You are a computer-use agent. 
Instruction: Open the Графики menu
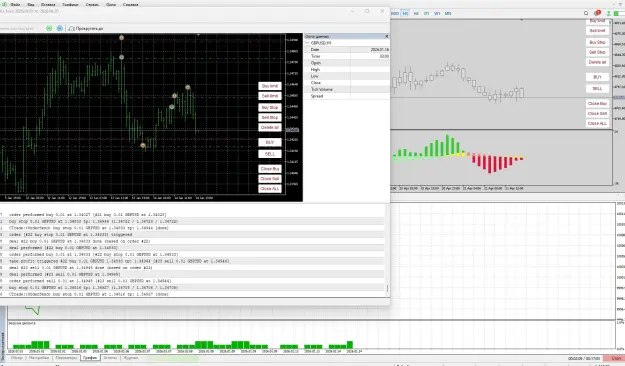pyautogui.click(x=70, y=4)
